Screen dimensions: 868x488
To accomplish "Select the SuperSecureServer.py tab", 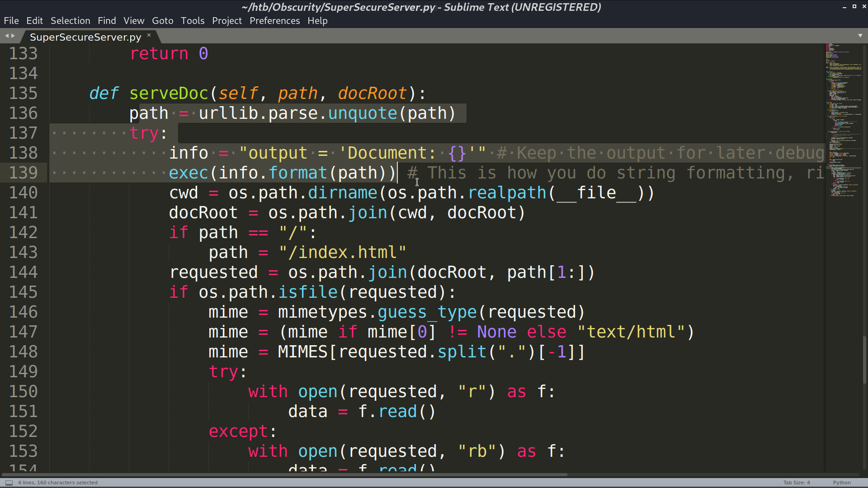I will 85,37.
